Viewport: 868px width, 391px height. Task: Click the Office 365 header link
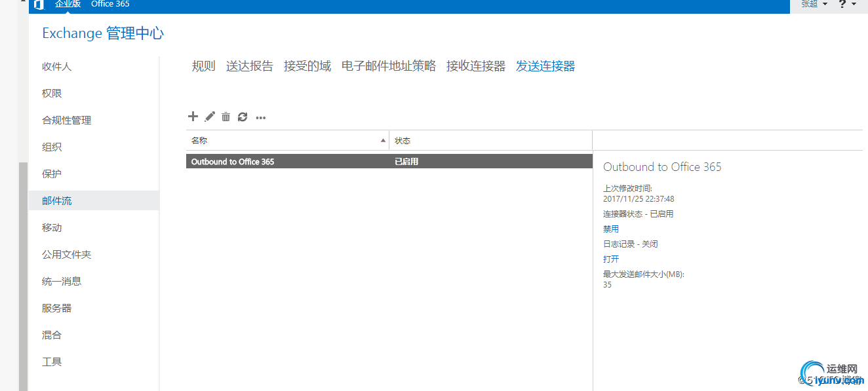[110, 4]
